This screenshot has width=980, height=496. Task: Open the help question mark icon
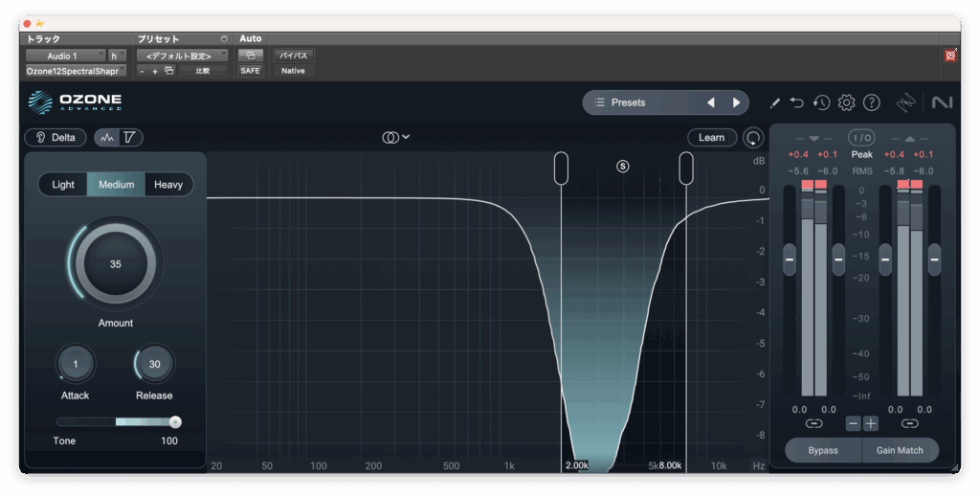coord(871,102)
